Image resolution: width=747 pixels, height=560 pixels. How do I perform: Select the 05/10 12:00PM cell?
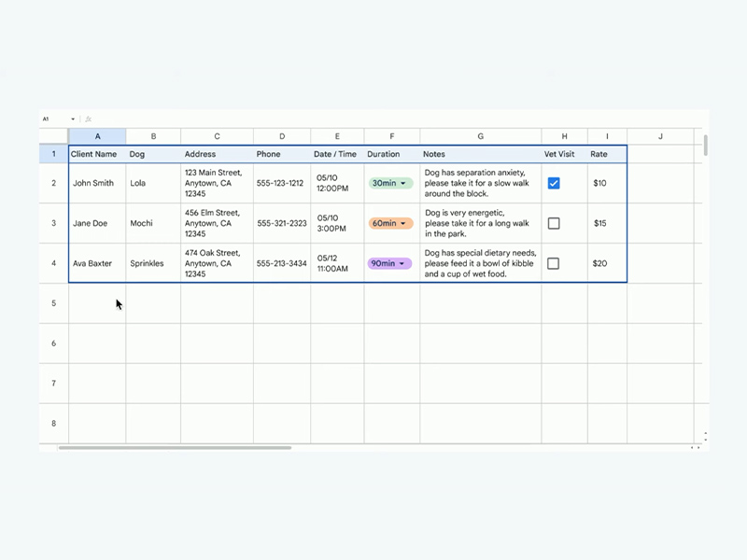[x=337, y=183]
